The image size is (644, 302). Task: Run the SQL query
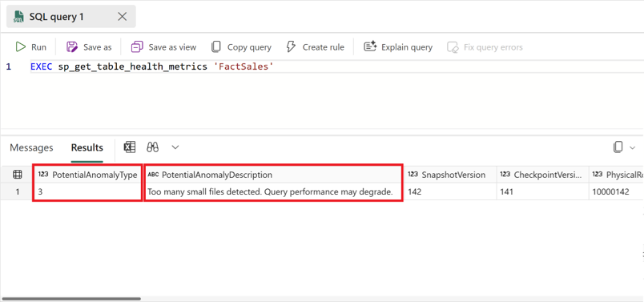30,47
